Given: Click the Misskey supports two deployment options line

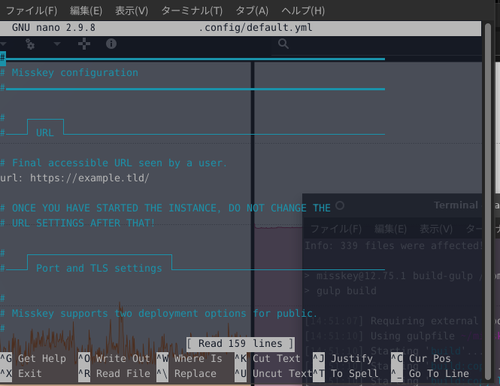Looking at the screenshot, I should (x=159, y=313).
